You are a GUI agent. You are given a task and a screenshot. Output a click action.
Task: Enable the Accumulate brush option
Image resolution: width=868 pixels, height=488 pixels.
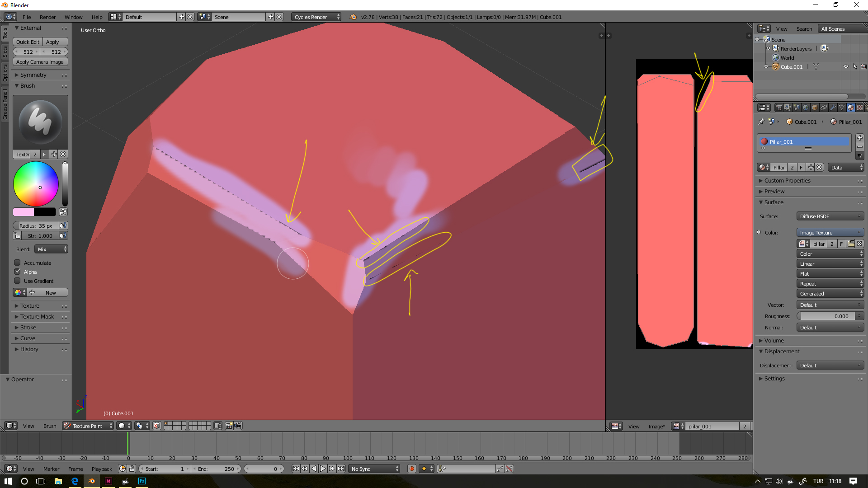click(x=17, y=263)
